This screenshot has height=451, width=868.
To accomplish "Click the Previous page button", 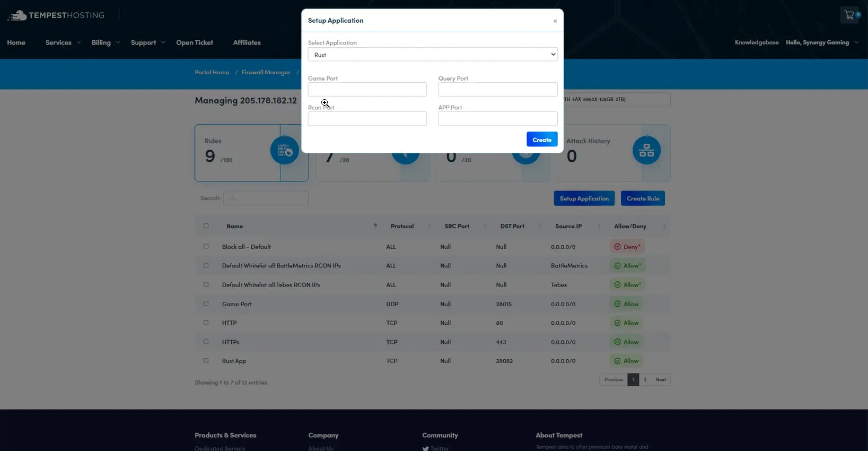I will click(x=613, y=379).
